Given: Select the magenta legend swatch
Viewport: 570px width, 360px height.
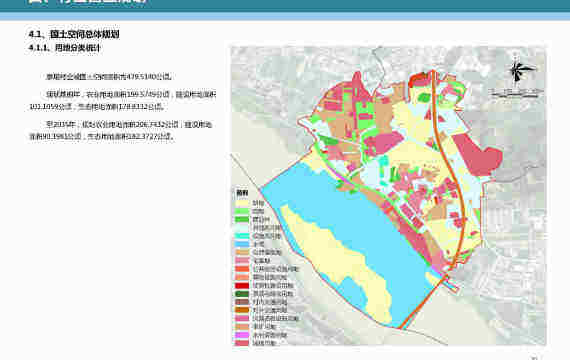Looking at the screenshot, I should pyautogui.click(x=242, y=335).
